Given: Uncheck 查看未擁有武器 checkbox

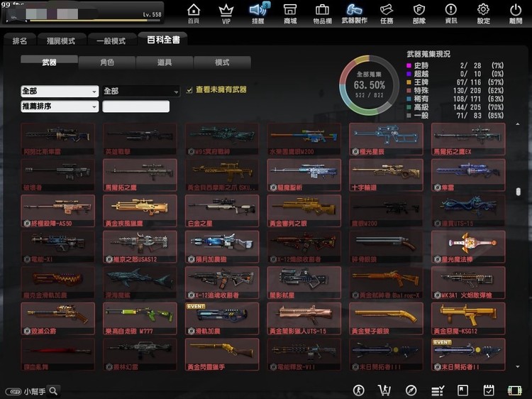Looking at the screenshot, I should 189,90.
